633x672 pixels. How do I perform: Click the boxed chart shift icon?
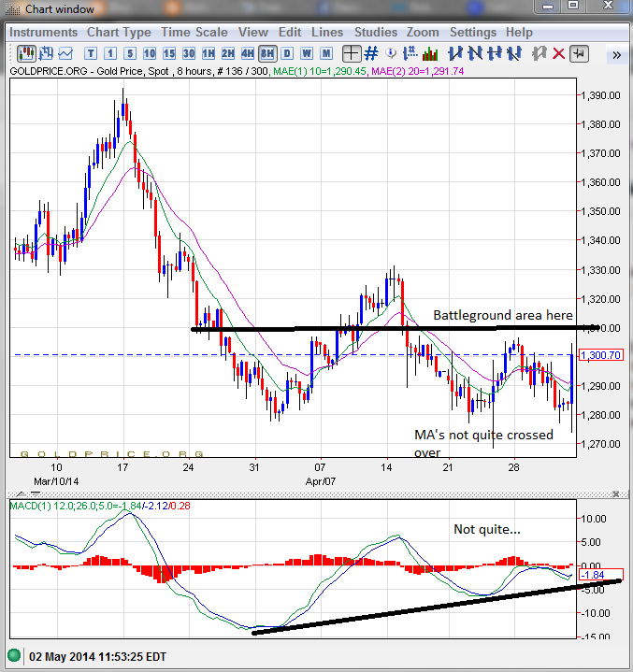579,53
